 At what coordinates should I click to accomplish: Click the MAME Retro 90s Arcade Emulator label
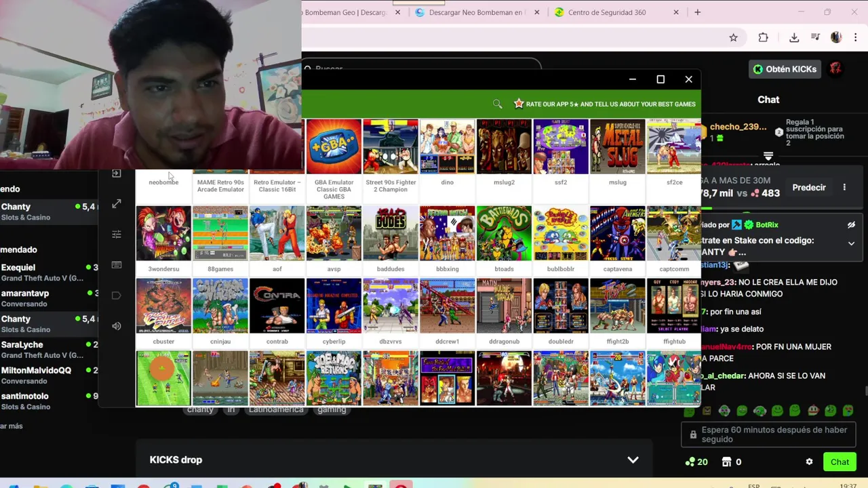point(220,186)
